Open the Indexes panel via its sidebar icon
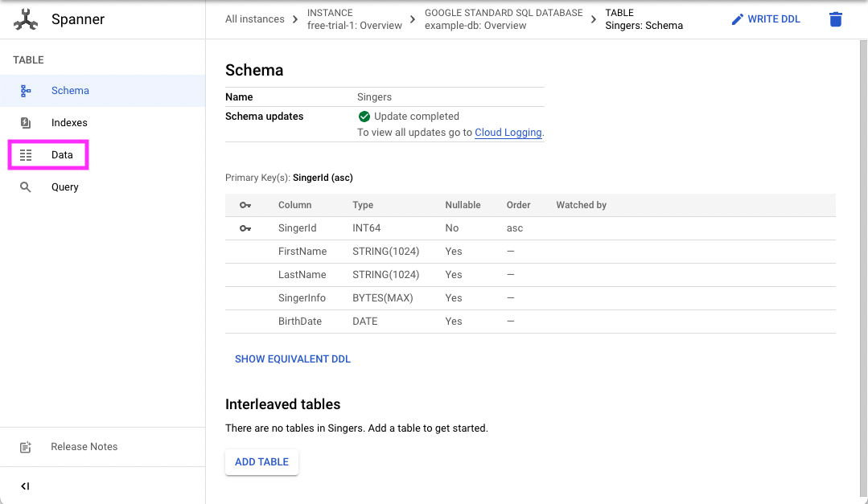Viewport: 868px width, 504px height. pos(27,122)
